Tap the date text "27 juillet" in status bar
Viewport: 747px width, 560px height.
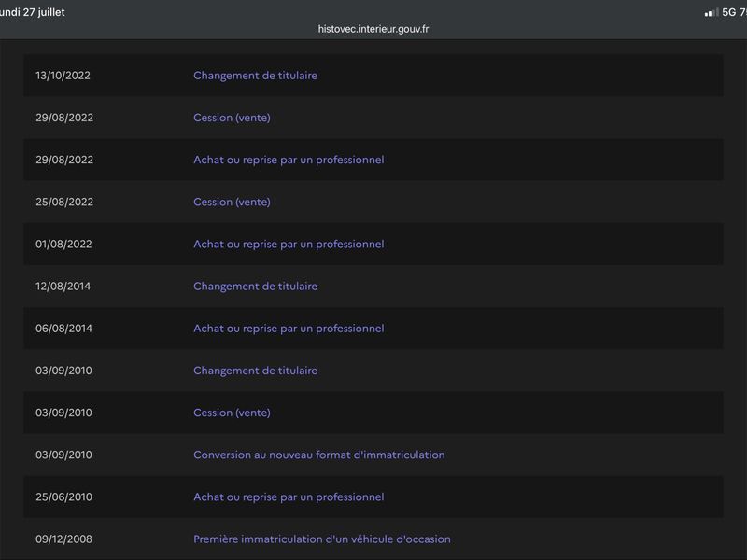[x=44, y=12]
